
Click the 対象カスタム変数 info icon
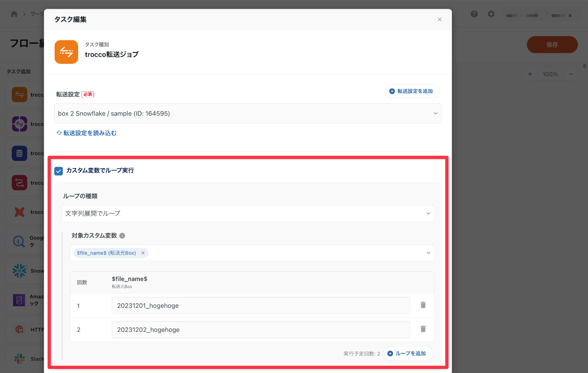[122, 236]
